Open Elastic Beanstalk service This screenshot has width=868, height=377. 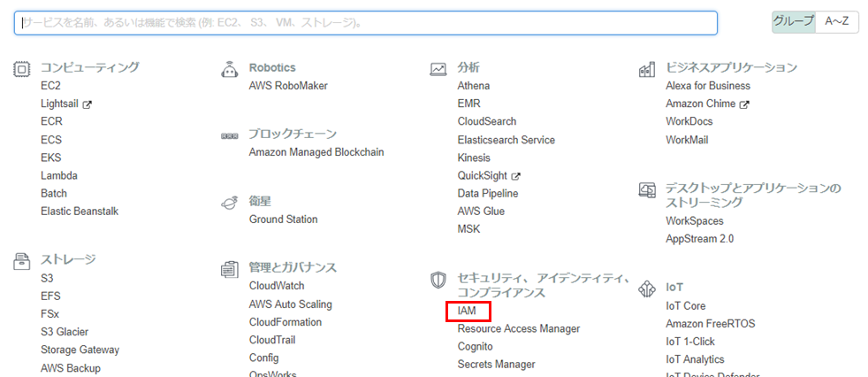tap(80, 212)
